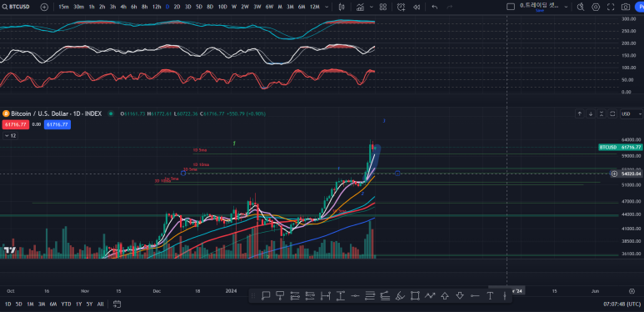Select the 12M timeframe
The height and width of the screenshot is (312, 644).
[315, 7]
